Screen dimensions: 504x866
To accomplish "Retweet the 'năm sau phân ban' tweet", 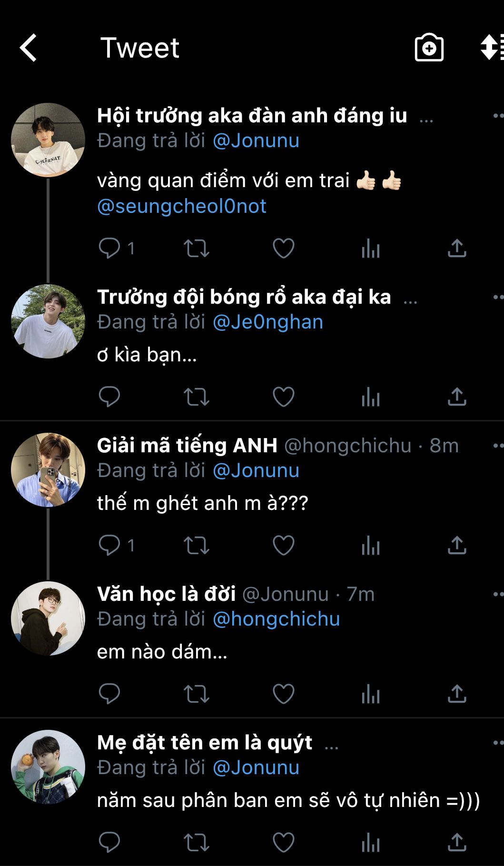I will [197, 842].
